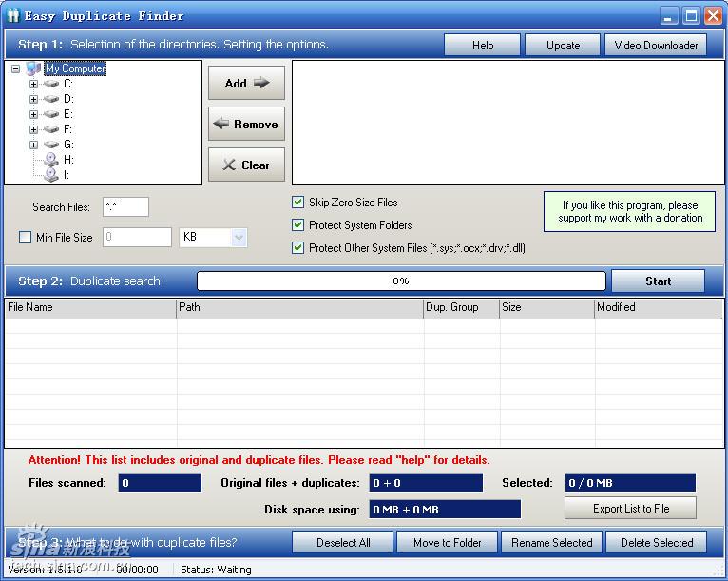Sort by Modified column header
728x581 pixels.
(659, 307)
